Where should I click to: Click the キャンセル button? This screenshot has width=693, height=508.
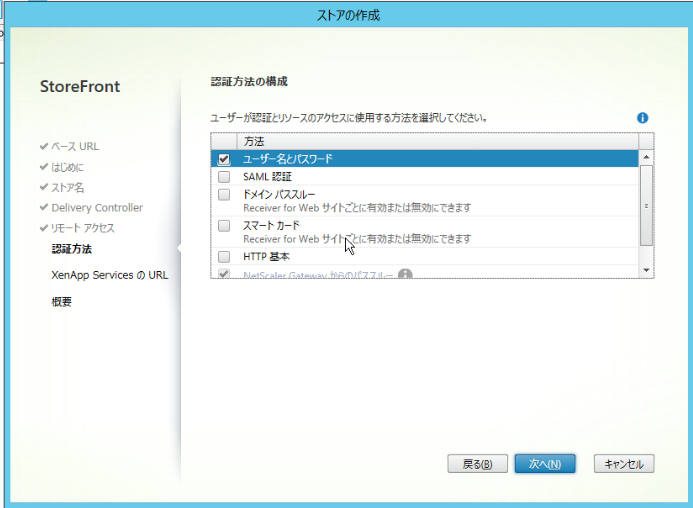pyautogui.click(x=624, y=464)
